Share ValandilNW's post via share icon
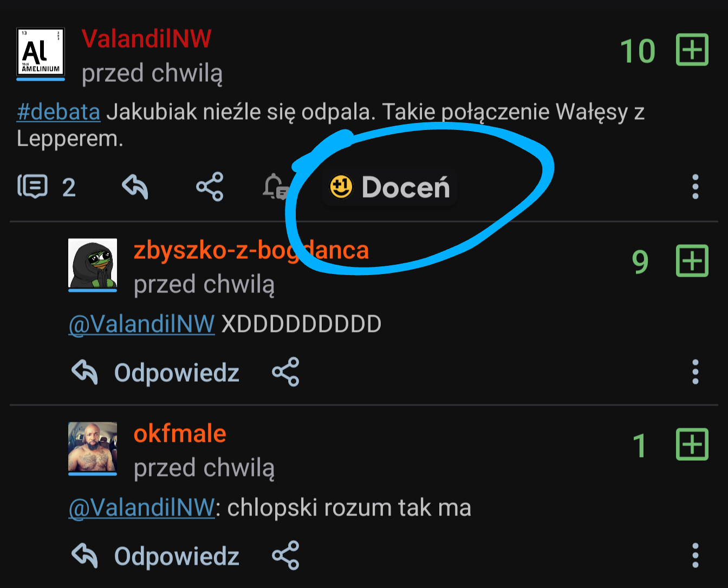 pos(210,187)
